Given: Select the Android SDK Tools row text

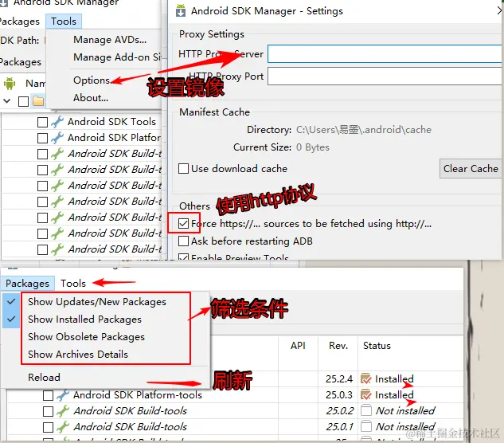Looking at the screenshot, I should pos(111,122).
